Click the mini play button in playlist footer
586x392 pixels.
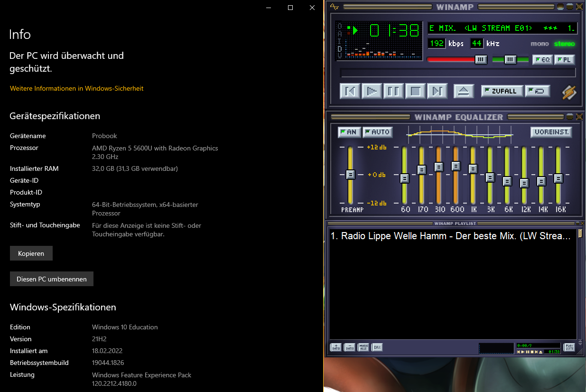point(523,352)
